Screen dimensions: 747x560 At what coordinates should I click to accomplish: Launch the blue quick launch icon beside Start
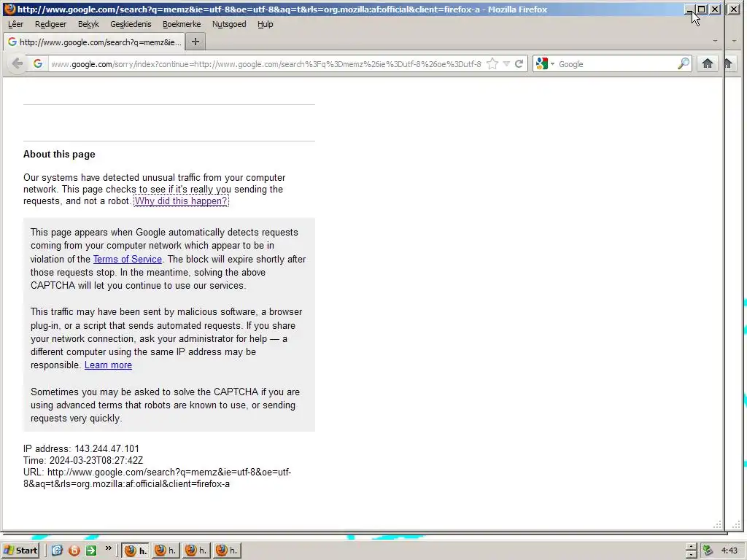tap(57, 551)
